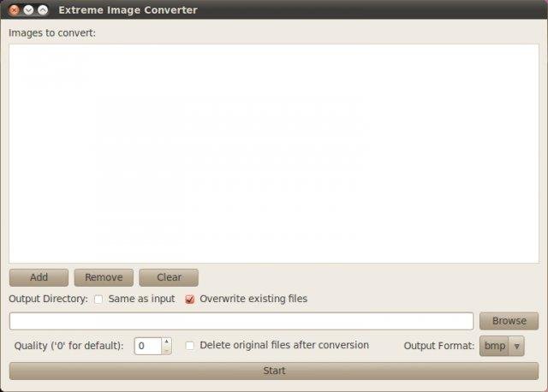Screen dimensions: 548x392
Task: Click the Remove button
Action: point(104,277)
